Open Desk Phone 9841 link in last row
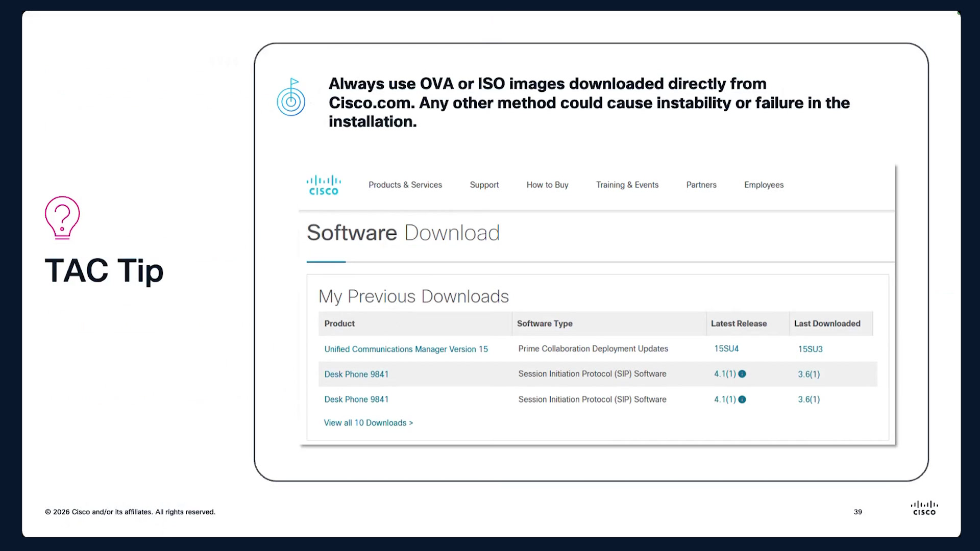The height and width of the screenshot is (551, 980). click(x=356, y=399)
